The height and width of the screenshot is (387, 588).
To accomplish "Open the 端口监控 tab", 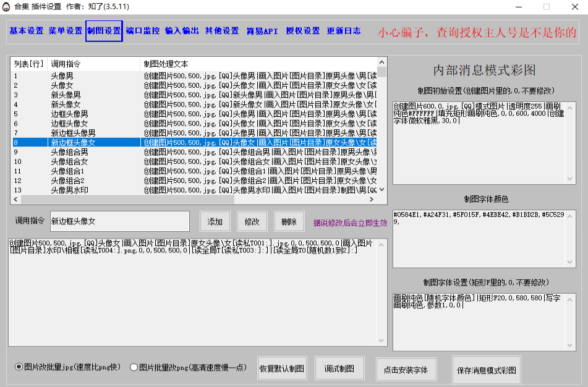I will coord(142,31).
